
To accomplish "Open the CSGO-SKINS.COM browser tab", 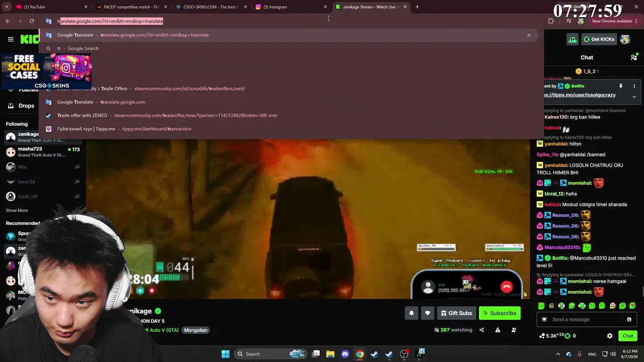I will pyautogui.click(x=211, y=7).
